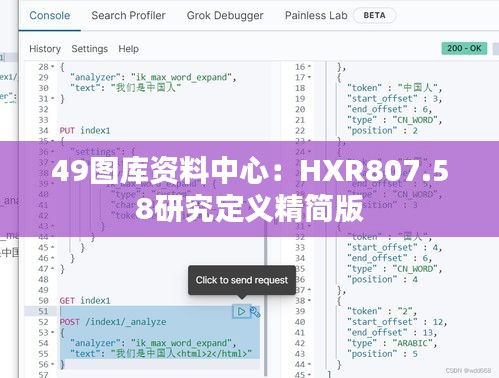Click the editor line number 51
Viewport: 499px width, 378px height.
(x=43, y=311)
